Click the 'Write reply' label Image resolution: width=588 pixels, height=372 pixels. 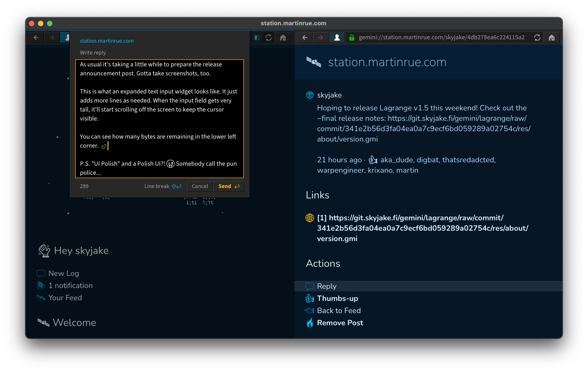(93, 52)
